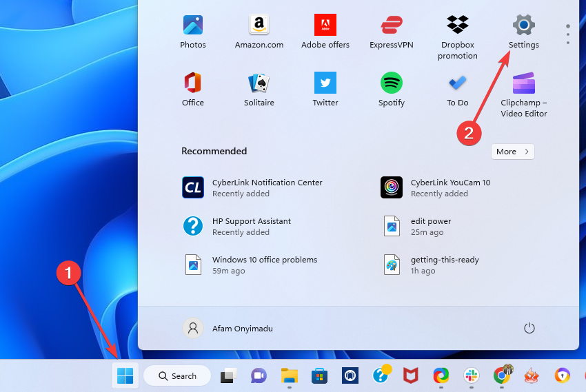The height and width of the screenshot is (392, 586).
Task: Open CyberLink YouCam 10 recommendation
Action: 436,188
